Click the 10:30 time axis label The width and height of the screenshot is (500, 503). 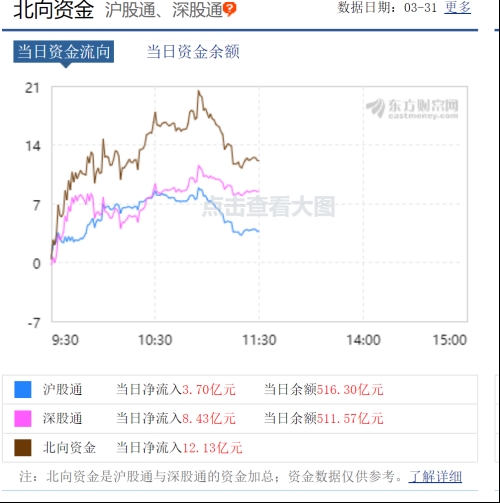155,340
